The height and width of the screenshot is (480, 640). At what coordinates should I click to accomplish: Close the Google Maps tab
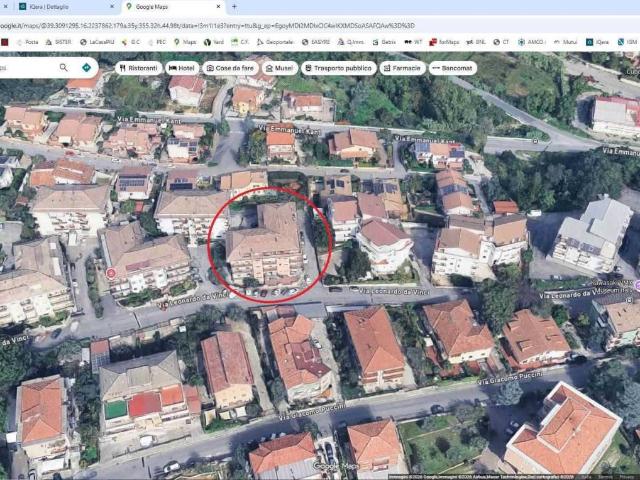pyautogui.click(x=218, y=7)
